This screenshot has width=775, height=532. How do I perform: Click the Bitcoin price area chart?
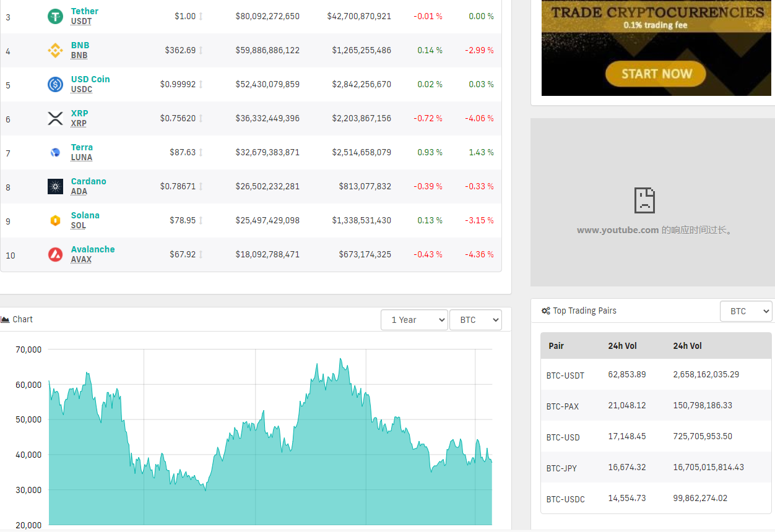pyautogui.click(x=271, y=437)
